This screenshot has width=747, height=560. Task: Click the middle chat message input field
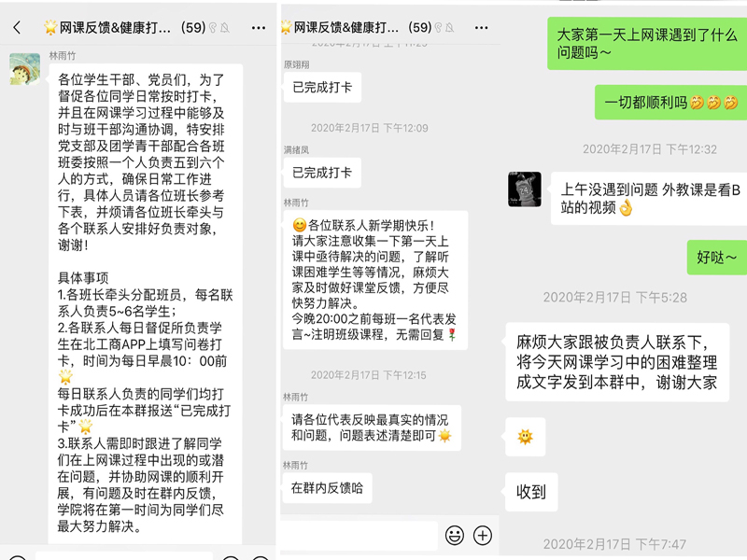coord(359,535)
